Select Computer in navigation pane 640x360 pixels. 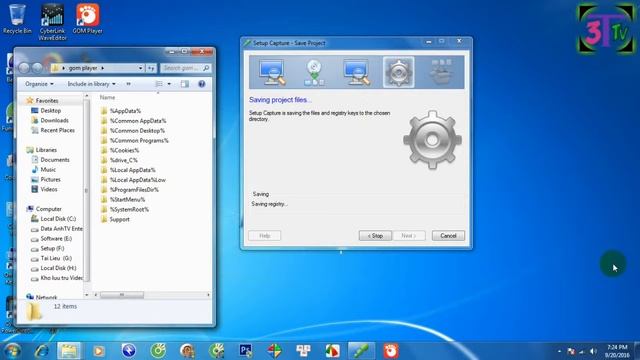tap(48, 209)
